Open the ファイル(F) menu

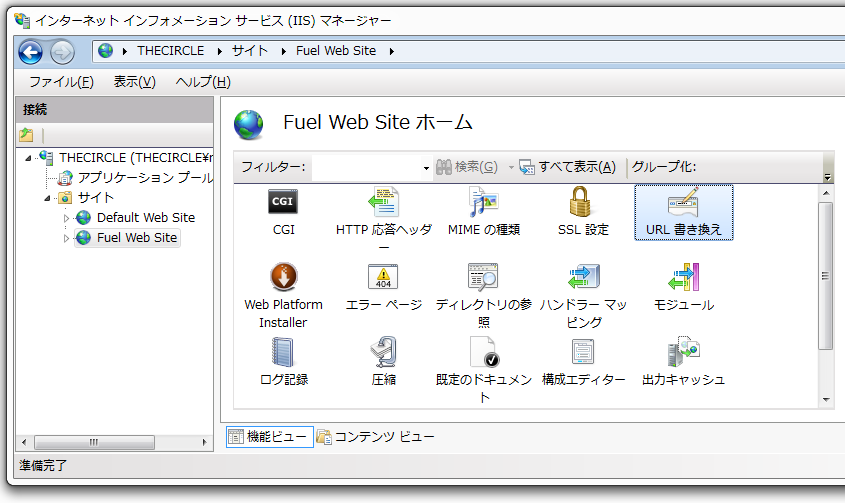[61, 82]
